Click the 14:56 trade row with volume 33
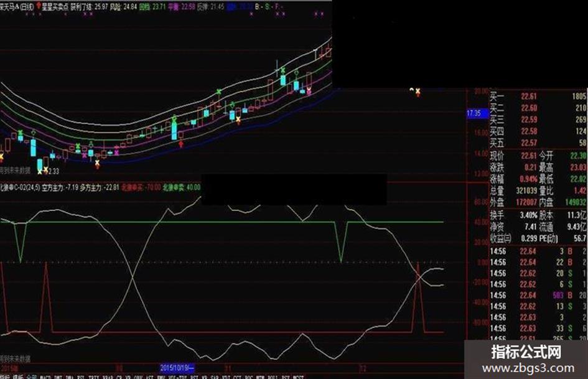The image size is (588, 379). click(539, 329)
